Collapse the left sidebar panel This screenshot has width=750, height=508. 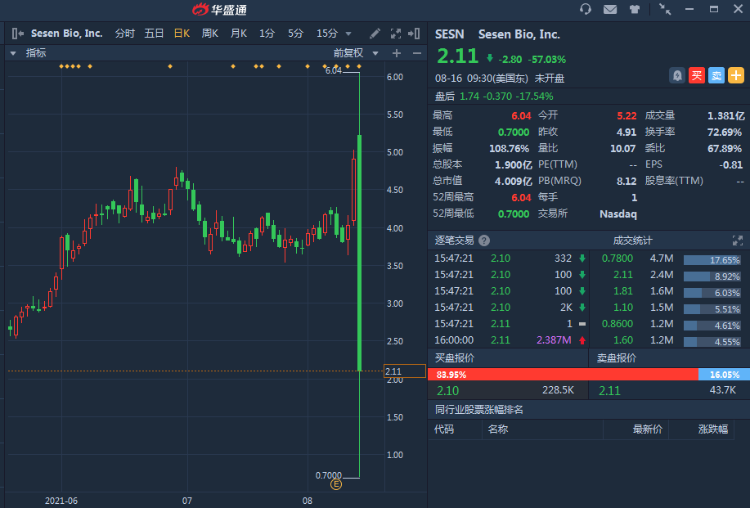coord(16,33)
